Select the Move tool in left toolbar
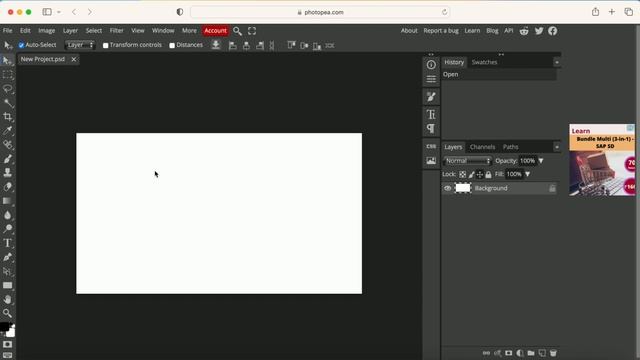Image resolution: width=640 pixels, height=360 pixels. click(x=7, y=61)
